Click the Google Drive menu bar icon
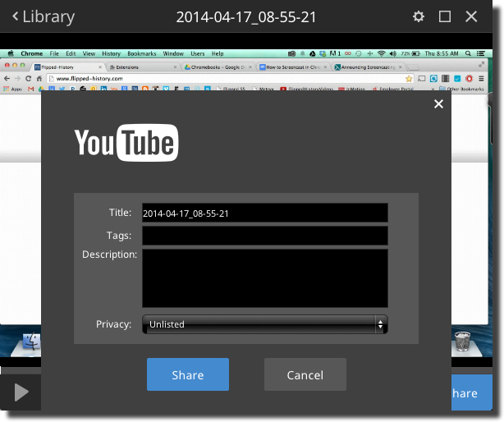The height and width of the screenshot is (422, 504). pos(312,53)
